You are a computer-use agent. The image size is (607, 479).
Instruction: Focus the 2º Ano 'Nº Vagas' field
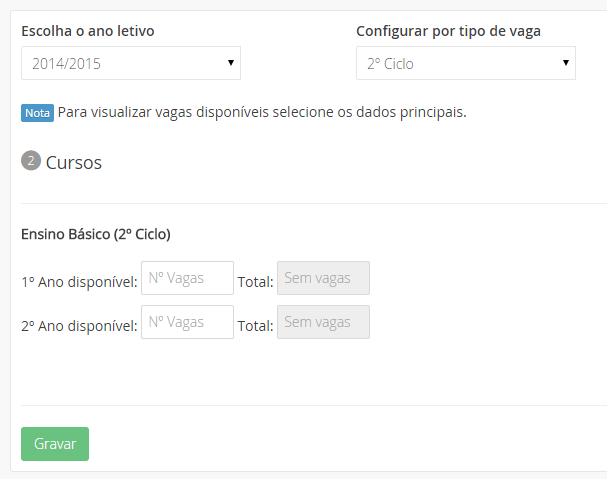(187, 322)
